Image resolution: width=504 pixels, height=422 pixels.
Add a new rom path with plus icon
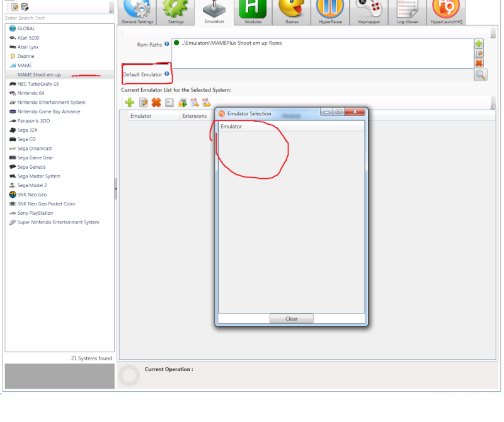pyautogui.click(x=479, y=43)
